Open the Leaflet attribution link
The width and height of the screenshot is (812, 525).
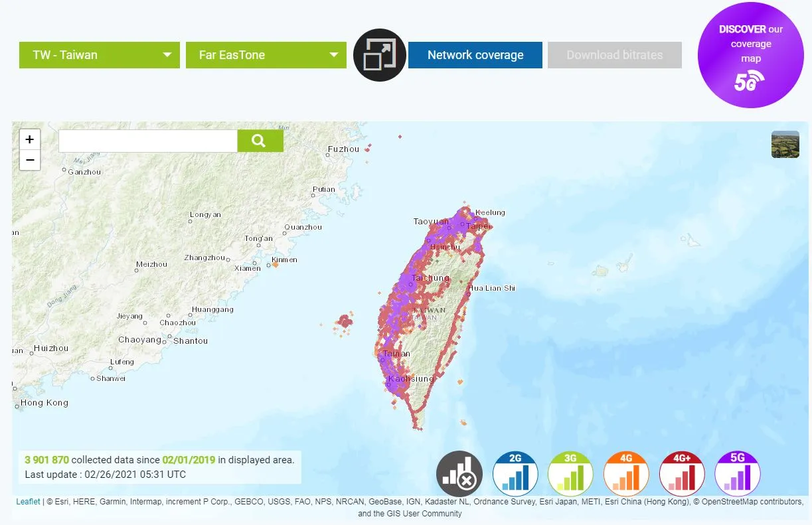[x=28, y=502]
